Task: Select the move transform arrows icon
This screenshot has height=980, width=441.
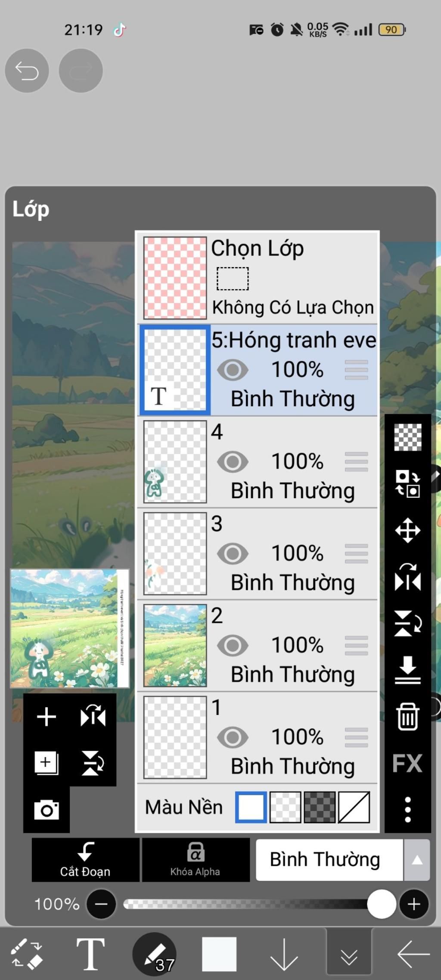Action: 407,530
